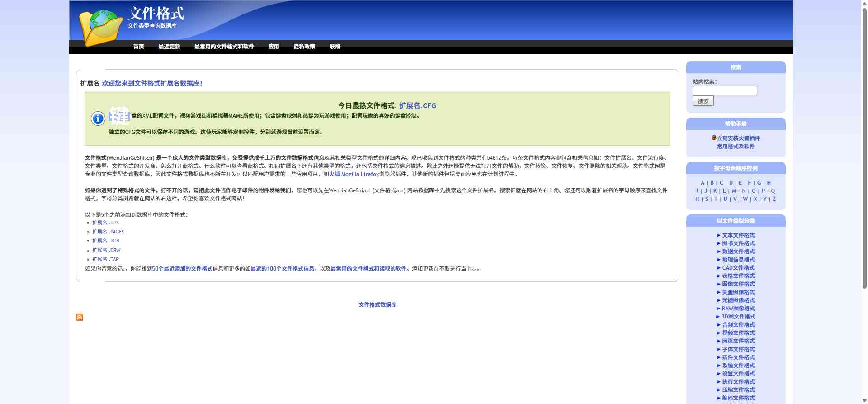
Task: Open the 扩展名 .TAR link
Action: (105, 259)
